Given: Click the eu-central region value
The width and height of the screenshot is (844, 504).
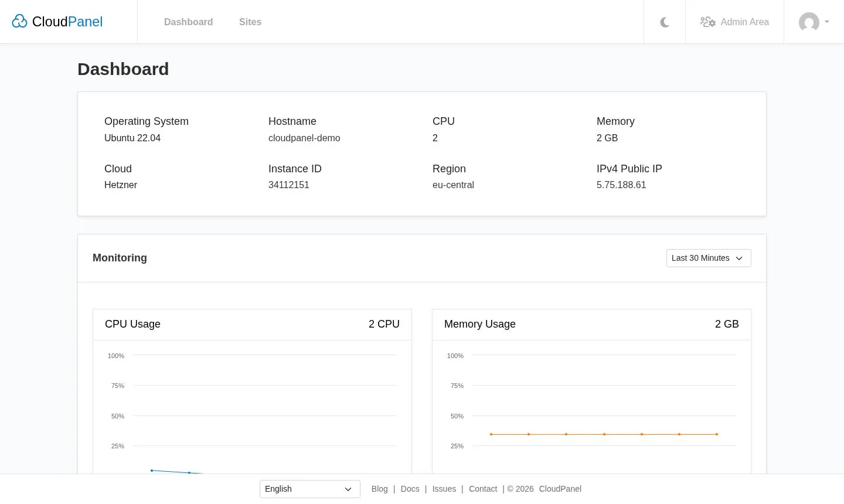Looking at the screenshot, I should click(453, 185).
